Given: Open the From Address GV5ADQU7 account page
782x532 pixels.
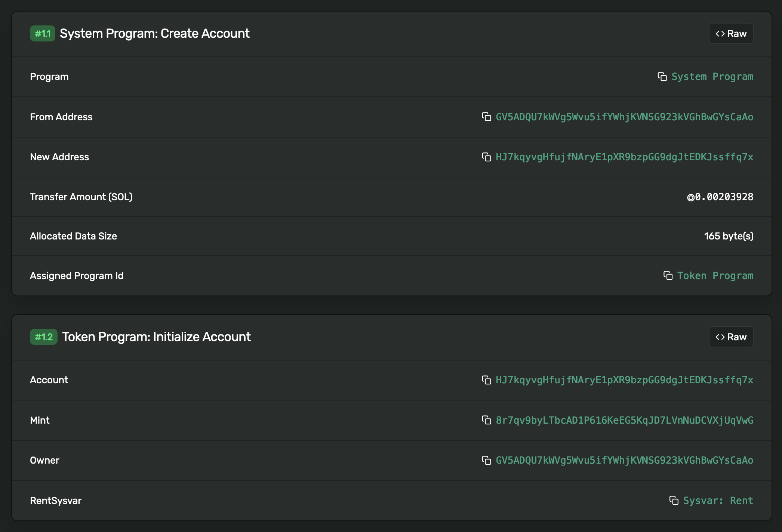Looking at the screenshot, I should click(x=625, y=117).
